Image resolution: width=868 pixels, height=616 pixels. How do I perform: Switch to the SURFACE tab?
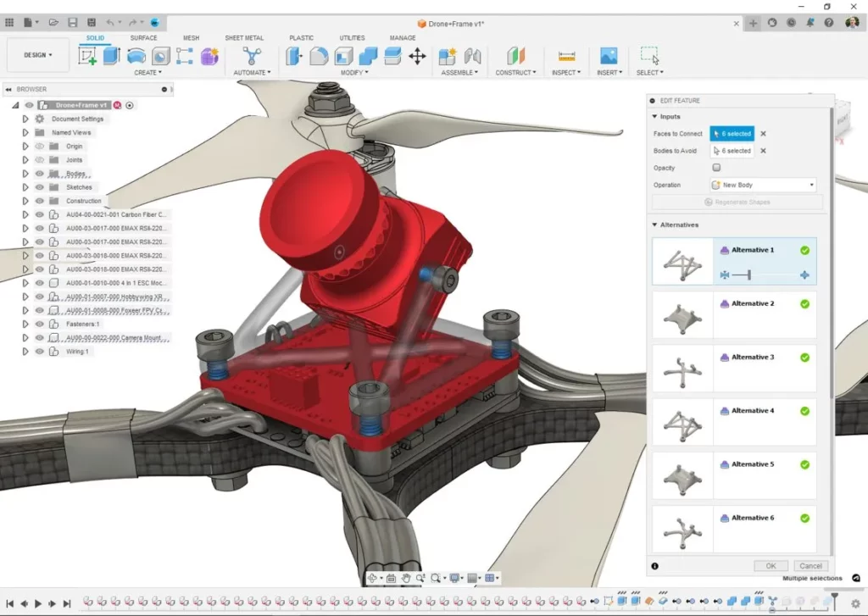(x=143, y=38)
